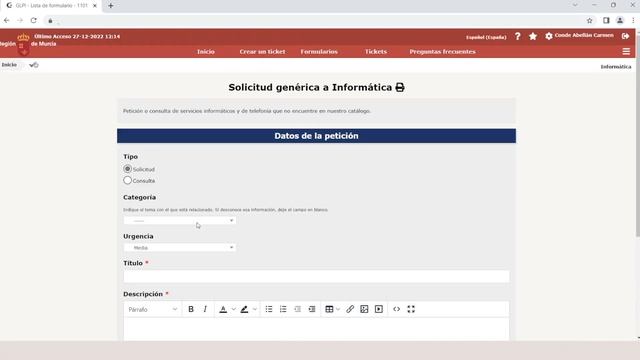Expand text color options arrow
Viewport: 640px width, 360px height.
click(x=234, y=309)
